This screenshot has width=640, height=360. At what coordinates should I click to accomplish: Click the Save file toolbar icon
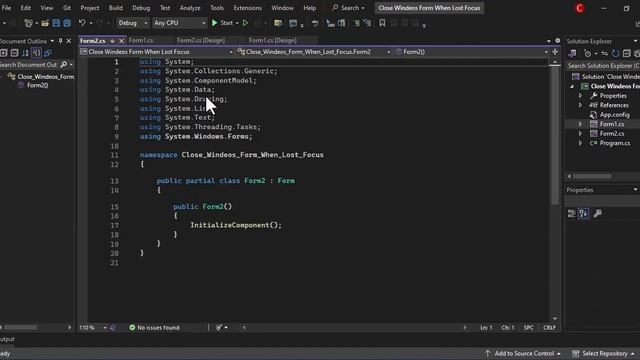56,23
